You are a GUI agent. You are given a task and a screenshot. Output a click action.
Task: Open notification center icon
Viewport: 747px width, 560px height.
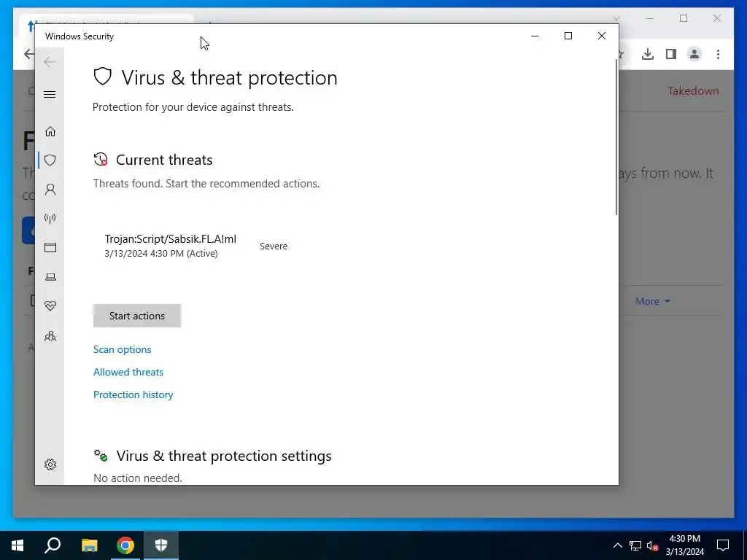[x=723, y=545]
